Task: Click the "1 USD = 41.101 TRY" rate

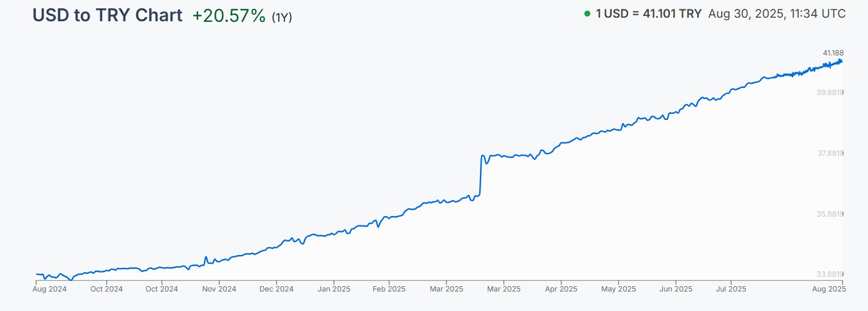Action: (x=649, y=14)
